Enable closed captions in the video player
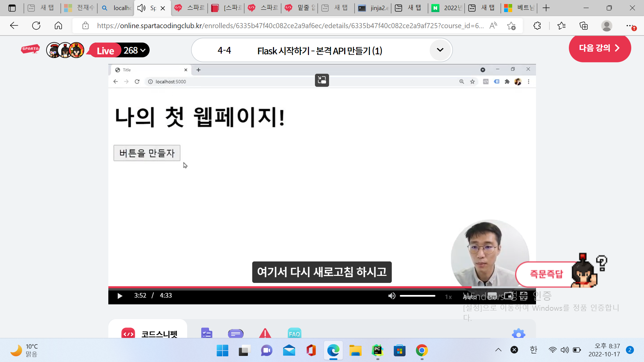 tap(492, 296)
